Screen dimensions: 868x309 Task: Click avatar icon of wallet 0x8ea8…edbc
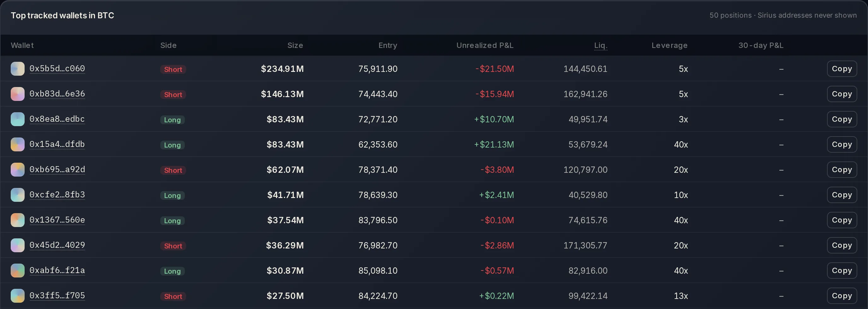point(18,119)
